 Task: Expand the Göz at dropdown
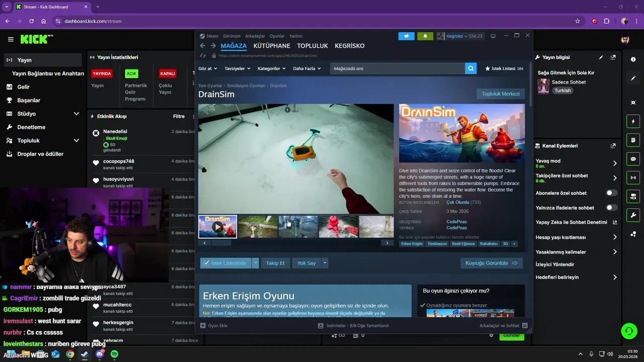point(208,68)
